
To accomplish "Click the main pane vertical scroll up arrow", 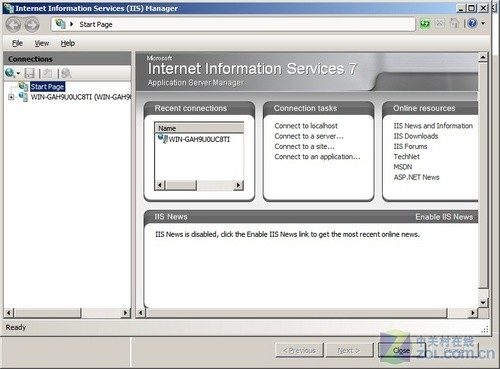I will pyautogui.click(x=483, y=57).
